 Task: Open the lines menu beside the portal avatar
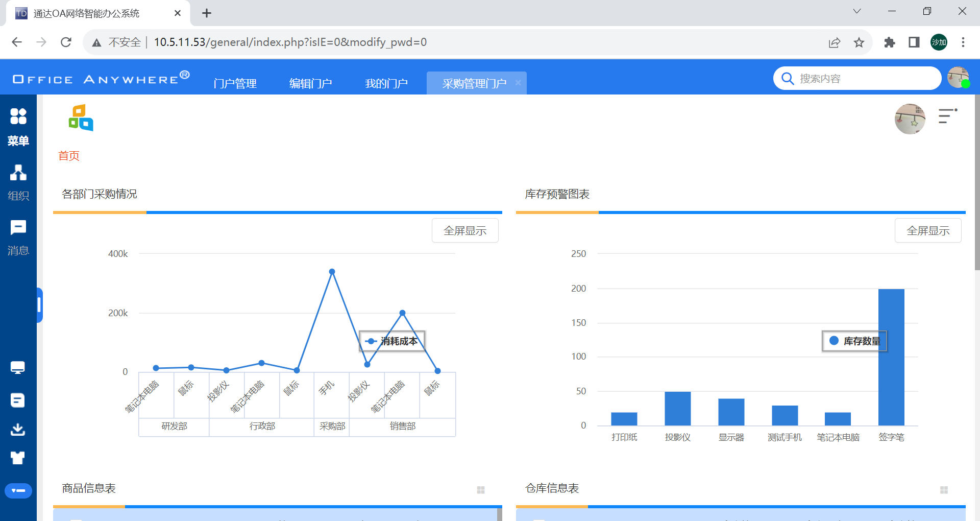pyautogui.click(x=947, y=116)
